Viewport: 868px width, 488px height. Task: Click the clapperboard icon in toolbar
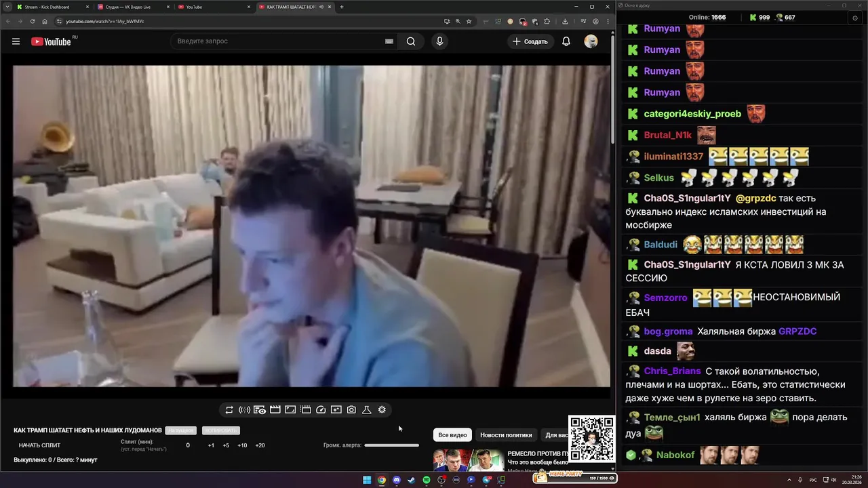tap(275, 410)
